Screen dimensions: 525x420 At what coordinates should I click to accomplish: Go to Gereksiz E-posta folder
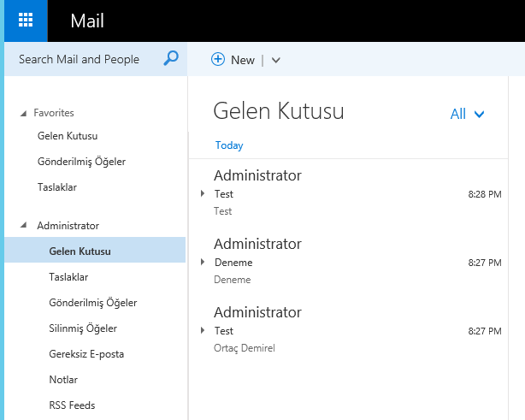click(x=86, y=354)
